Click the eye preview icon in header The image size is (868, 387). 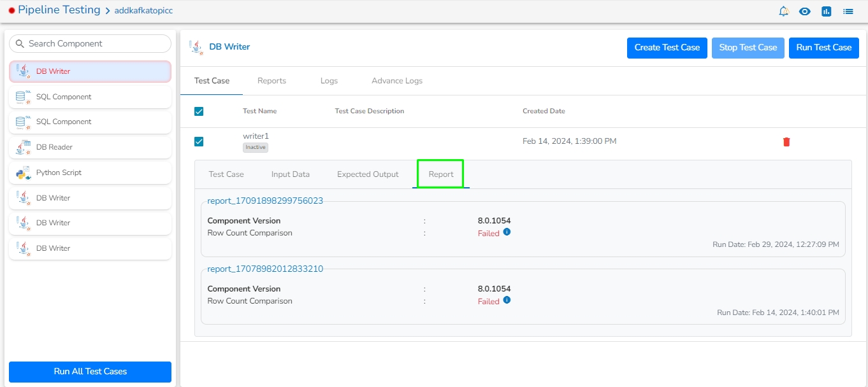click(x=805, y=11)
